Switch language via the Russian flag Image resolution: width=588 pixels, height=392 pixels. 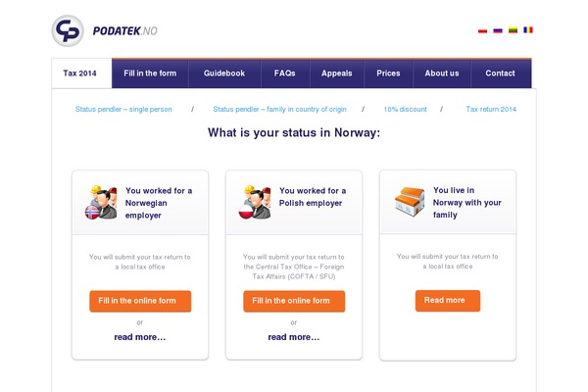click(498, 30)
